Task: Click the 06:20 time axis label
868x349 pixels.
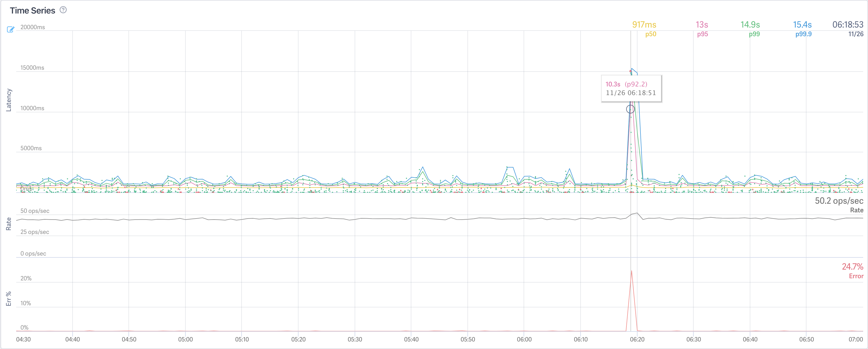Action: click(x=637, y=339)
